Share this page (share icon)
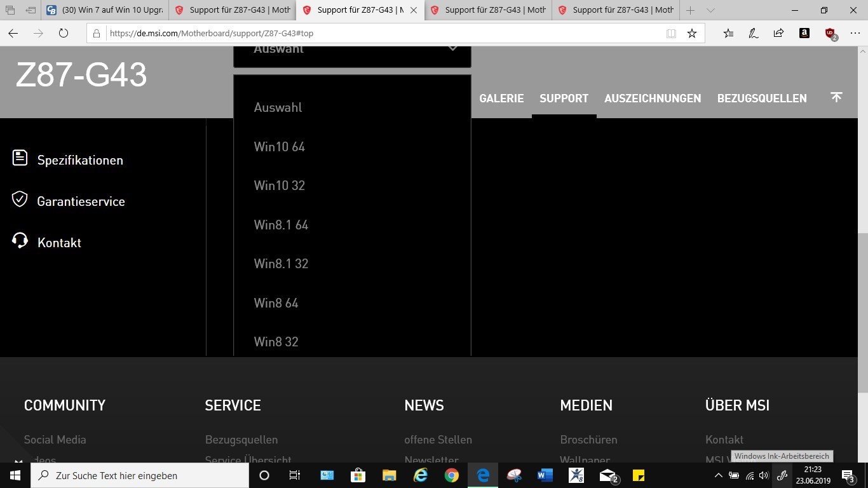The height and width of the screenshot is (488, 868). pyautogui.click(x=778, y=34)
